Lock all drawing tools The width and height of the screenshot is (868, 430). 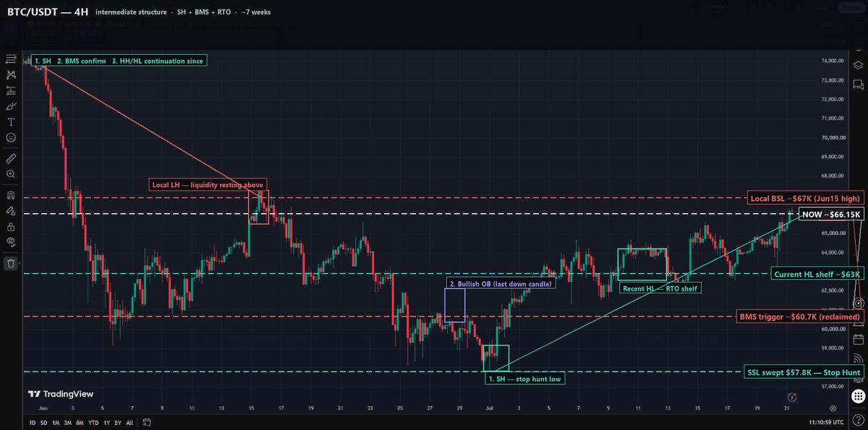(11, 226)
